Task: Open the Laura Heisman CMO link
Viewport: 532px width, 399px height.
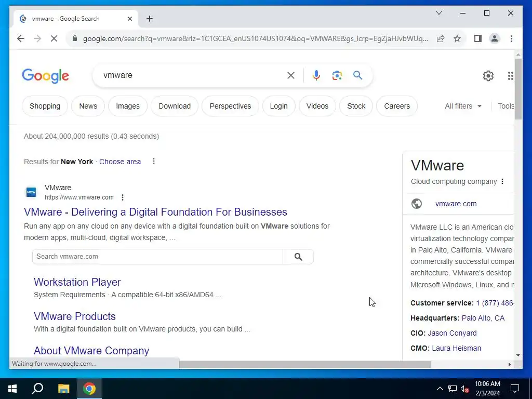Action: [456, 349]
